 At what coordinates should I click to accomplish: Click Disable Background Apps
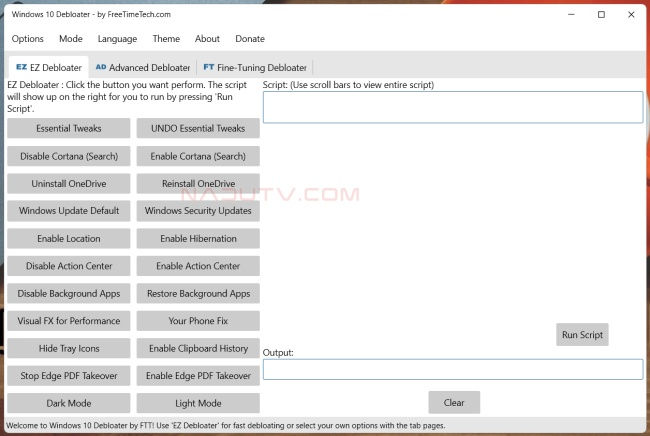tap(69, 293)
